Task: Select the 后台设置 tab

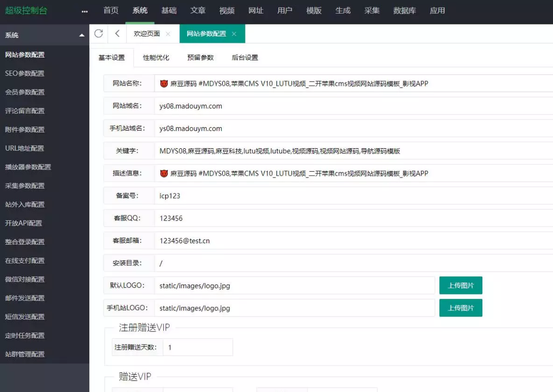Action: 245,58
